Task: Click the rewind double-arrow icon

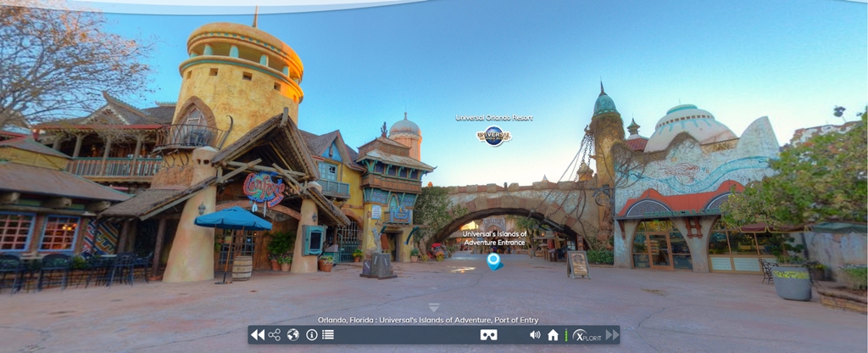Action: click(x=257, y=335)
